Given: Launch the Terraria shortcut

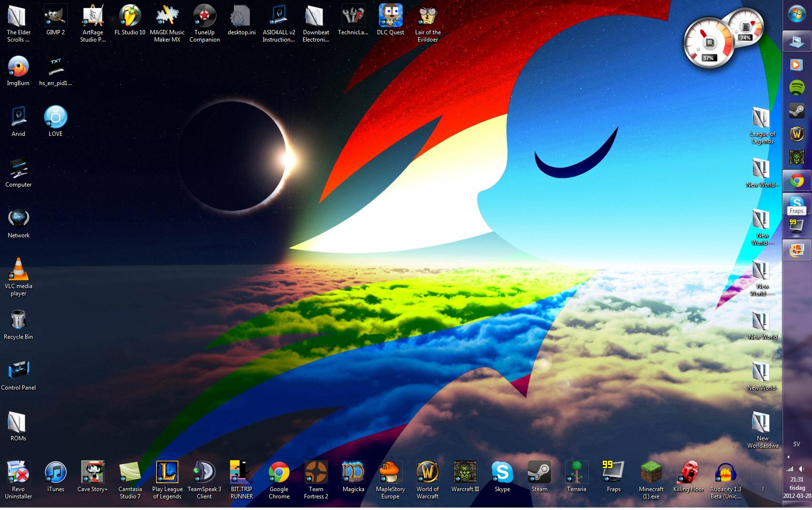Looking at the screenshot, I should click(577, 477).
